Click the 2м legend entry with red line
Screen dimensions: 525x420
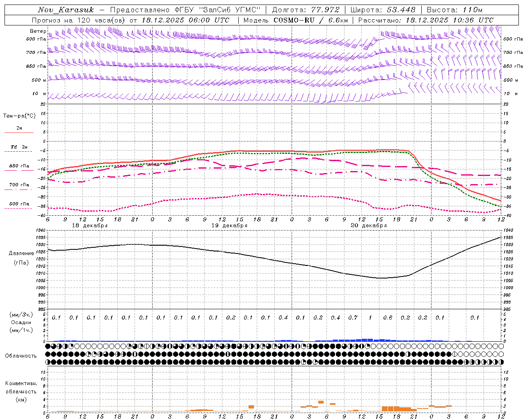tap(19, 128)
